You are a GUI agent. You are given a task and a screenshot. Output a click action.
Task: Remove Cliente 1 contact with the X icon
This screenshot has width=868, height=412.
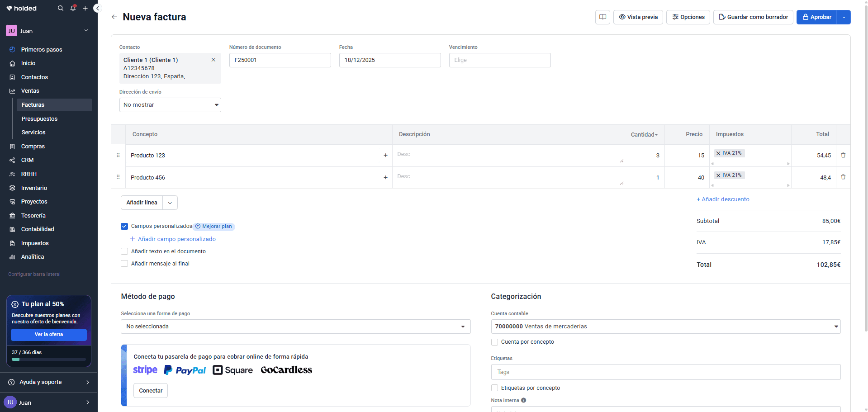click(x=213, y=60)
